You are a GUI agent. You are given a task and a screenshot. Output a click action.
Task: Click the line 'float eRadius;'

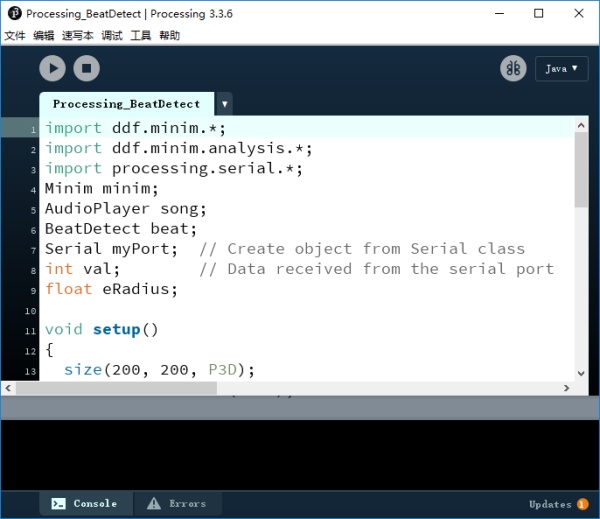[x=111, y=289]
